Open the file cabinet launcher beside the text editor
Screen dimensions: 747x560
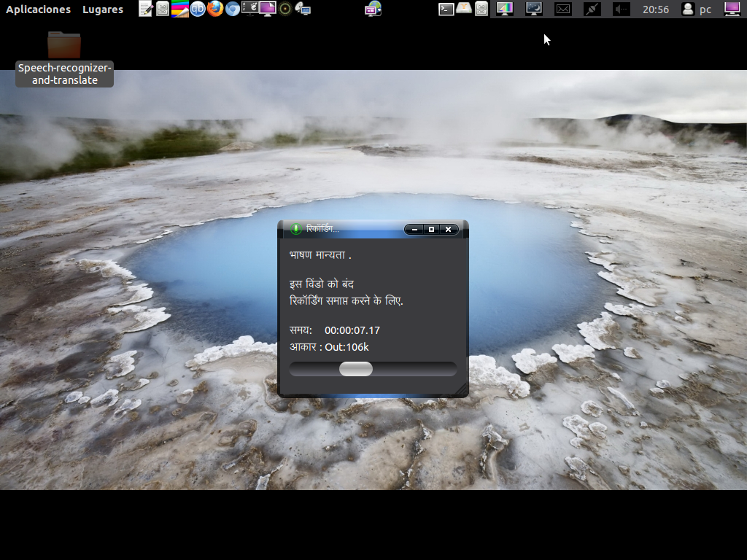[163, 9]
